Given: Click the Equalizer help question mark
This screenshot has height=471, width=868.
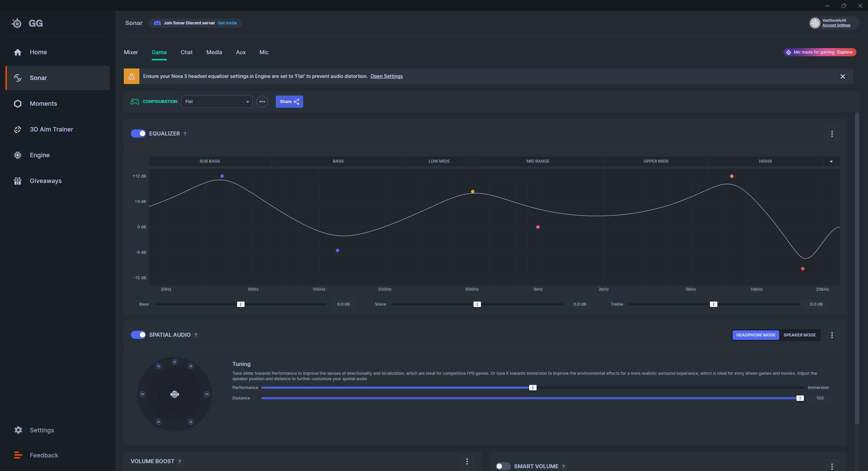Looking at the screenshot, I should click(185, 134).
